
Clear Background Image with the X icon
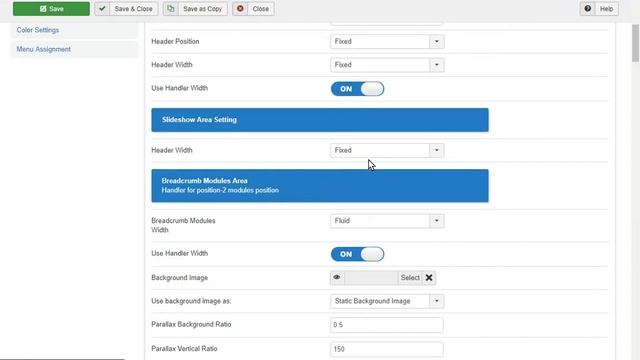429,278
